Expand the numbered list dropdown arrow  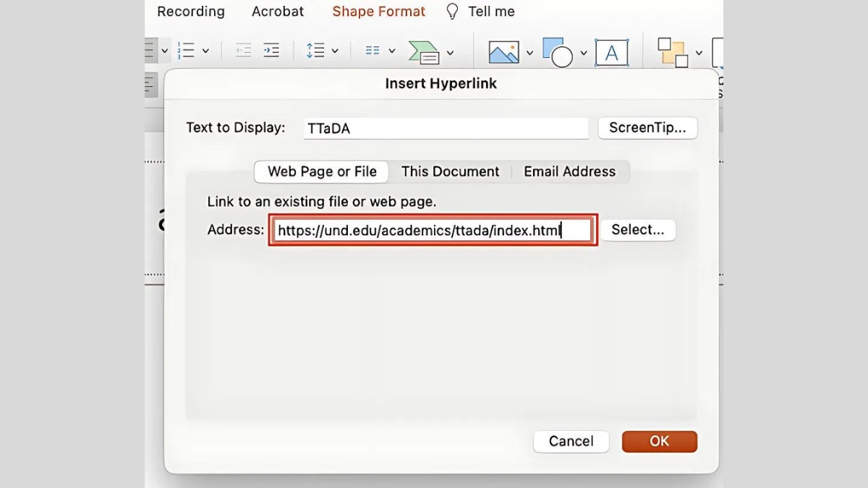tap(205, 51)
